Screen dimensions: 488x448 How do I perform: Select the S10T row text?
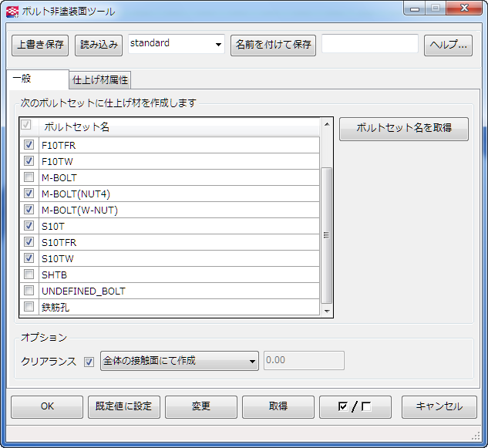coord(53,226)
